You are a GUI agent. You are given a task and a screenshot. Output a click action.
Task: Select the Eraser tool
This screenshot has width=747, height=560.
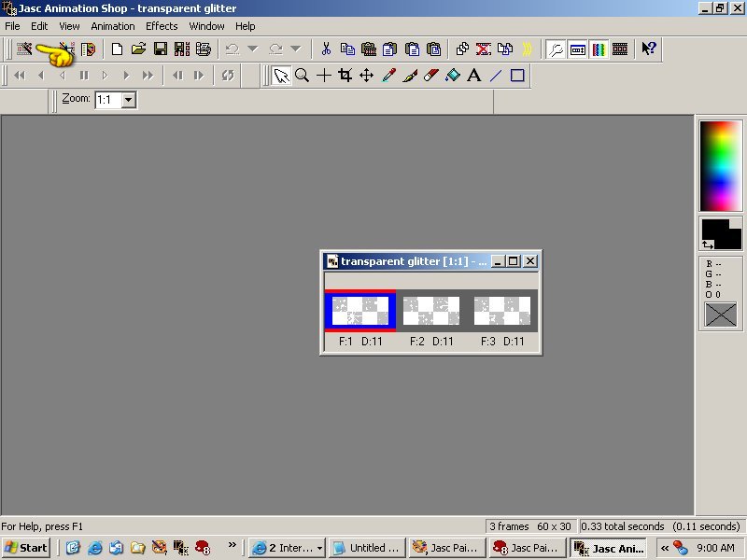431,76
